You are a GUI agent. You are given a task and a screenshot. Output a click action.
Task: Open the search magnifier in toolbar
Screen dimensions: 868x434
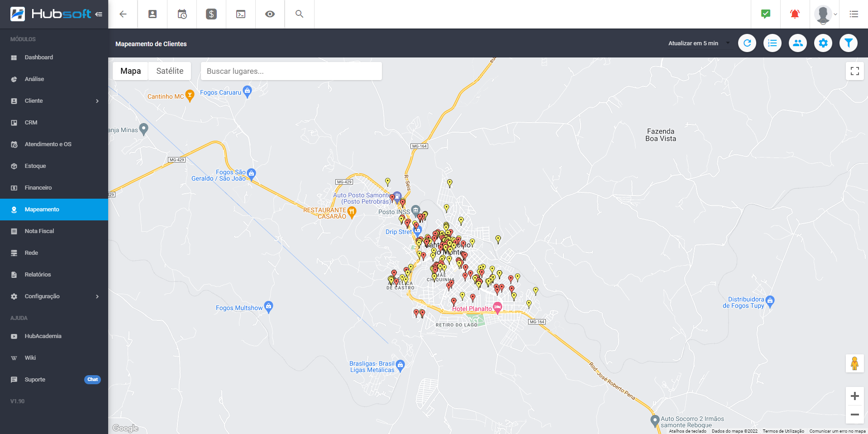299,14
